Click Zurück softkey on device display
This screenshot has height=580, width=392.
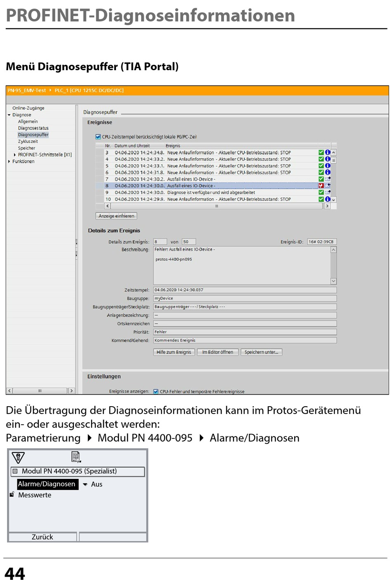coord(43,537)
